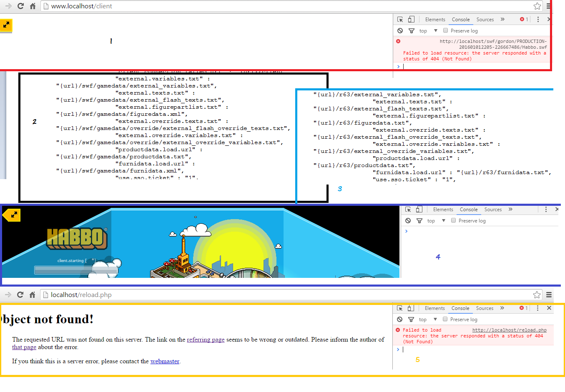The image size is (565, 392).
Task: Show more DevTools tabs (») beside the Habbo scene
Action: click(510, 209)
